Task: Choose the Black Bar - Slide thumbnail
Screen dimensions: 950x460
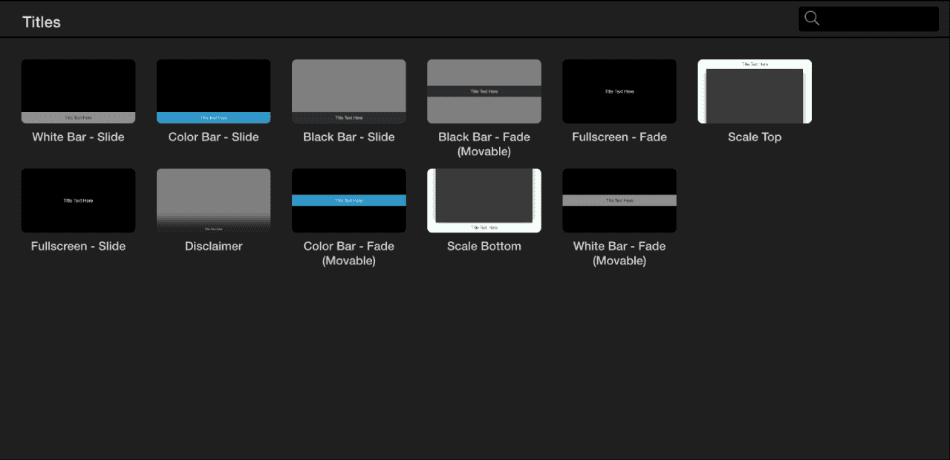Action: [349, 92]
